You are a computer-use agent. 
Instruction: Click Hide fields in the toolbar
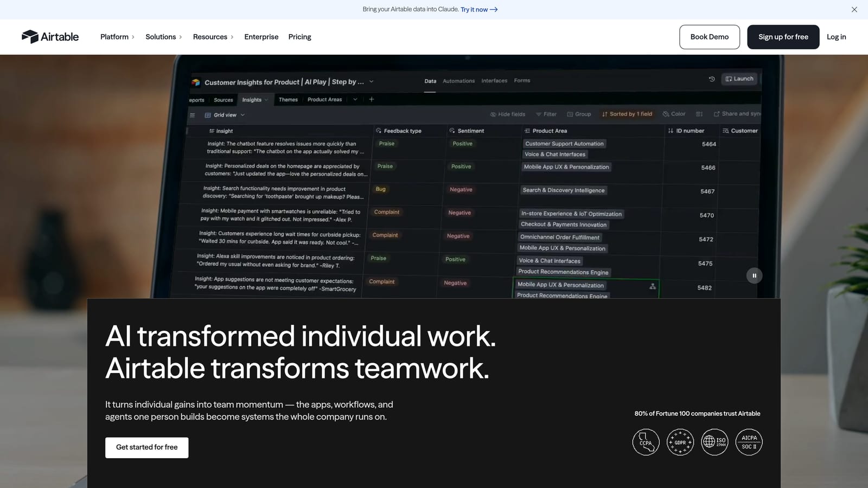[508, 114]
